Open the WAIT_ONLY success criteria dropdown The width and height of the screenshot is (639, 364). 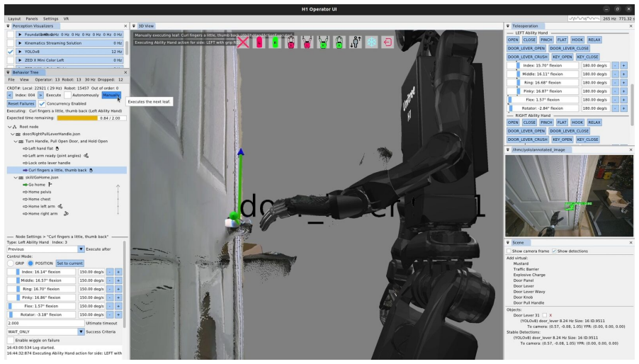[x=45, y=332]
